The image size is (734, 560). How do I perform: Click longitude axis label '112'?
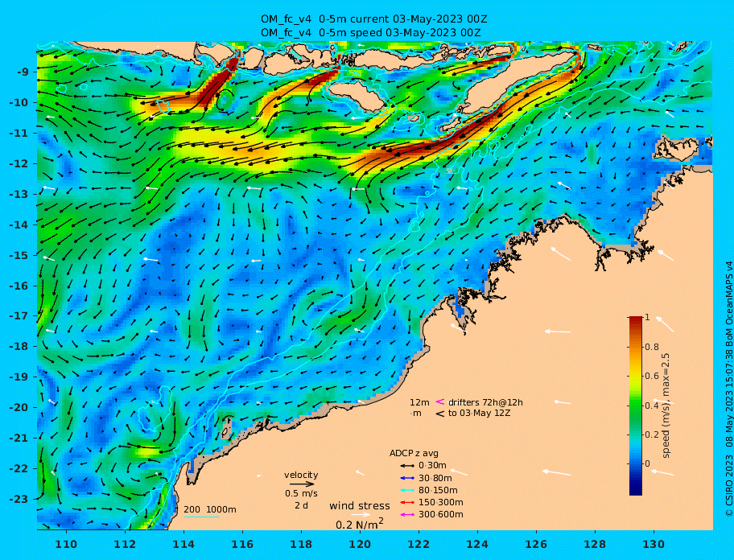[x=125, y=544]
